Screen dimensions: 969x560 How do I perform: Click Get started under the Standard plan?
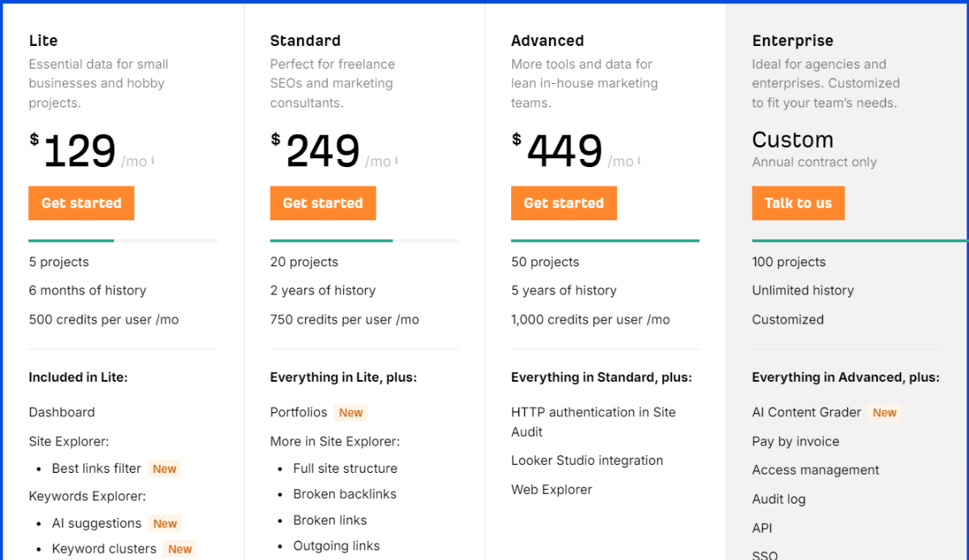[x=323, y=203]
